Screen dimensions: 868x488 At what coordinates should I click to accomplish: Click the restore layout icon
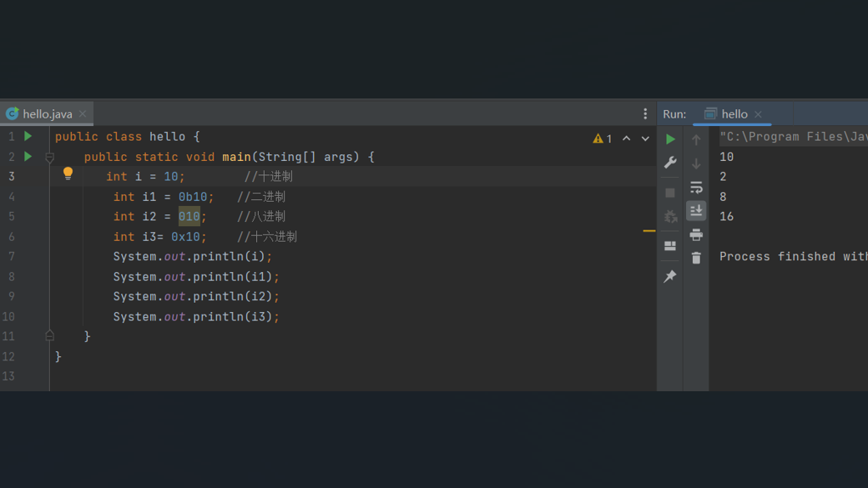click(x=670, y=246)
